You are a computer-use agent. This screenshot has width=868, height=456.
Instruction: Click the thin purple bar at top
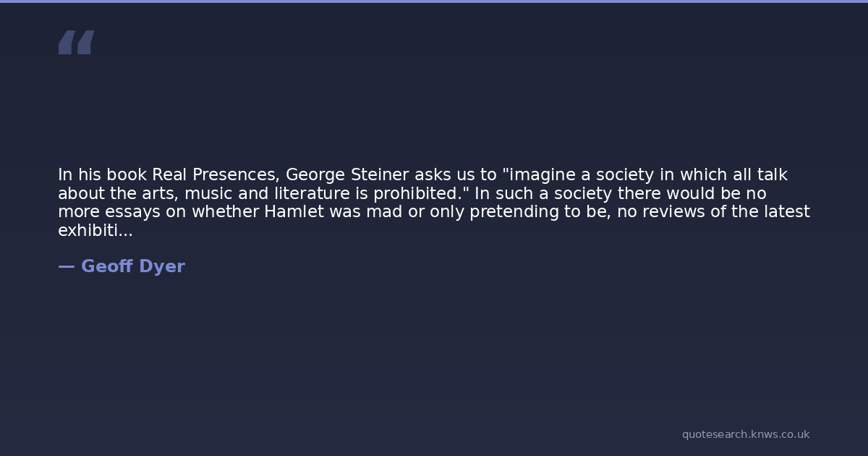(x=434, y=1)
